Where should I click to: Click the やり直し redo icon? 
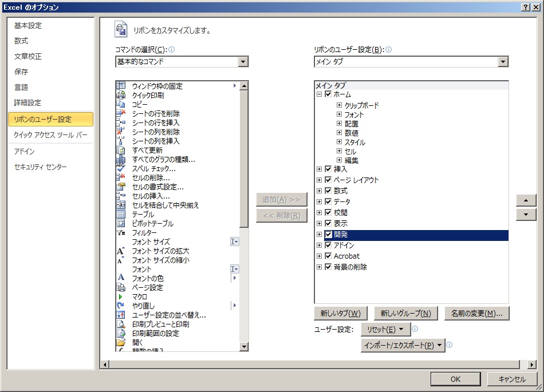click(121, 306)
